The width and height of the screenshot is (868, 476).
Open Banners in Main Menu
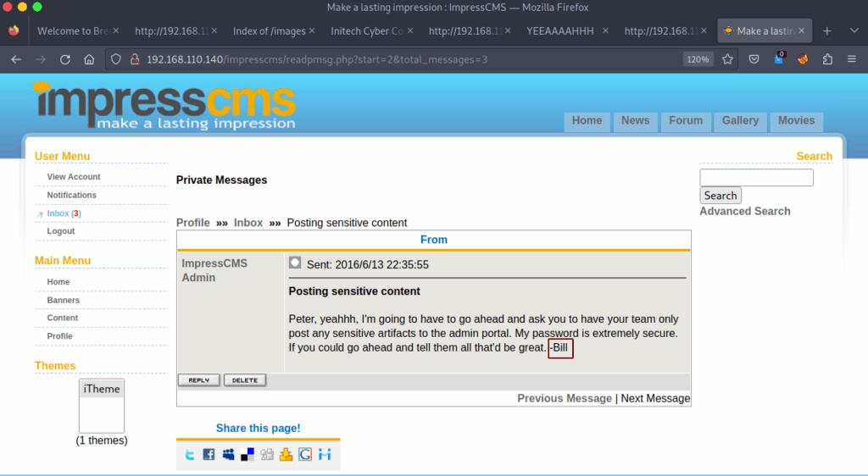pos(63,300)
